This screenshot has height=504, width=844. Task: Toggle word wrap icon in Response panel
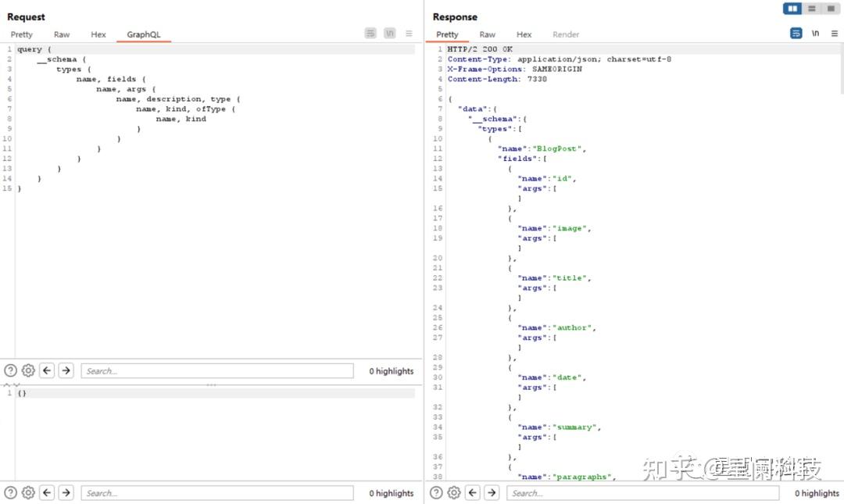796,34
